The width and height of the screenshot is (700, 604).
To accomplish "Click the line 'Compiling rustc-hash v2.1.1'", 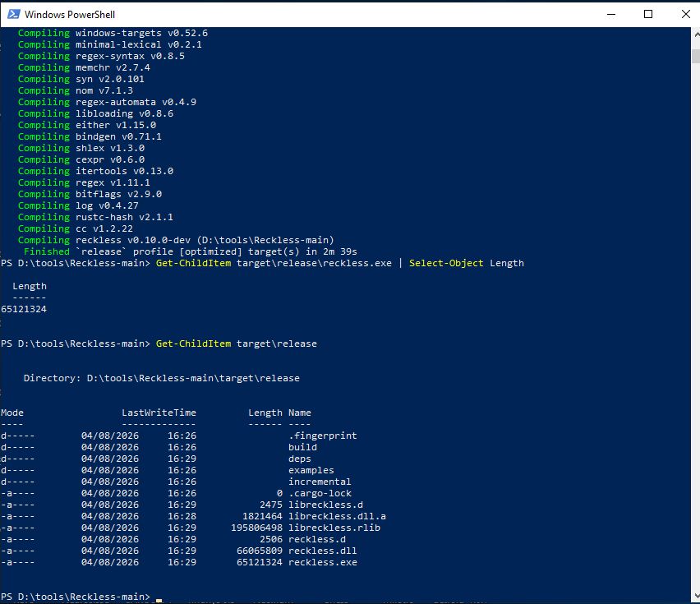I will [95, 217].
